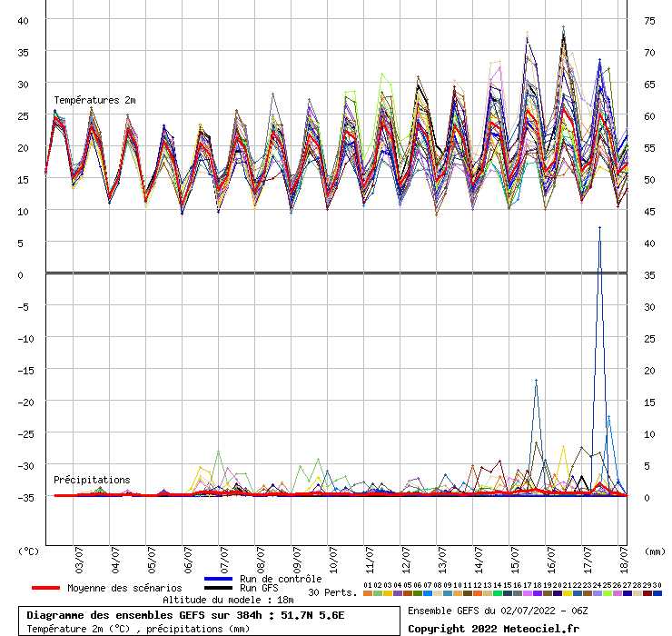Image resolution: width=672 pixels, height=636 pixels.
Task: Click the -35 value on the temperature axis
Action: click(x=25, y=498)
